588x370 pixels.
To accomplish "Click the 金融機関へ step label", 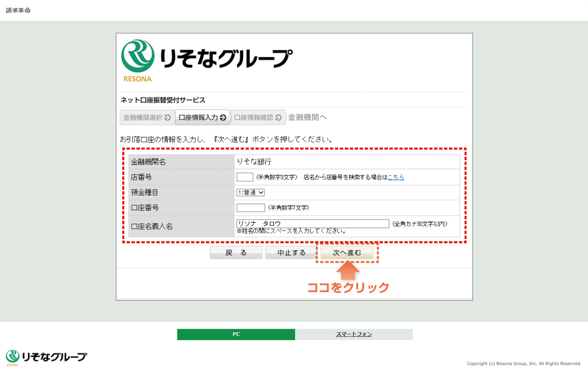I will pyautogui.click(x=308, y=117).
